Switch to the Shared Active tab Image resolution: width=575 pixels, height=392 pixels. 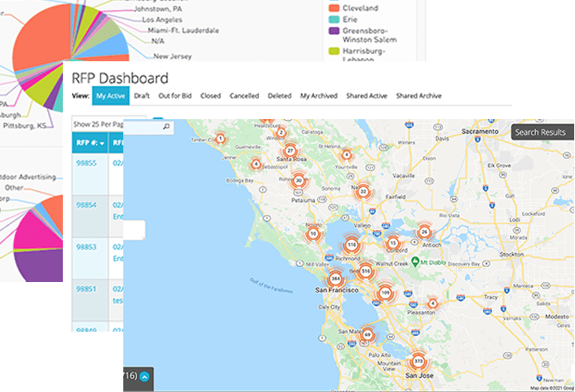(367, 96)
